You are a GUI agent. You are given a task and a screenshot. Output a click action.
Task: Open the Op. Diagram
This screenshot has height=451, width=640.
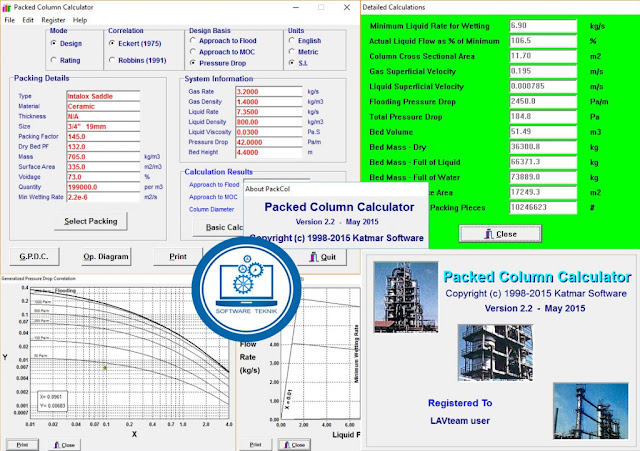click(x=106, y=257)
